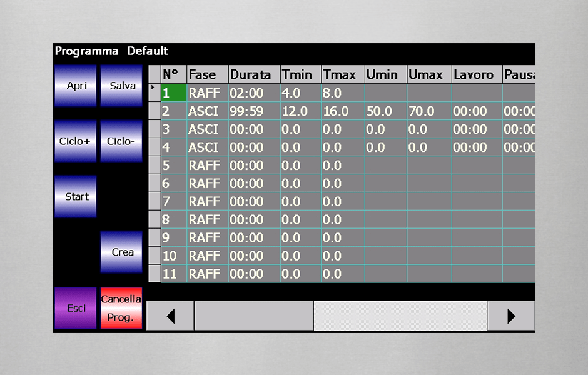This screenshot has height=375, width=588.
Task: Select Tmax cell 0.0 in row 10
Action: coord(343,256)
